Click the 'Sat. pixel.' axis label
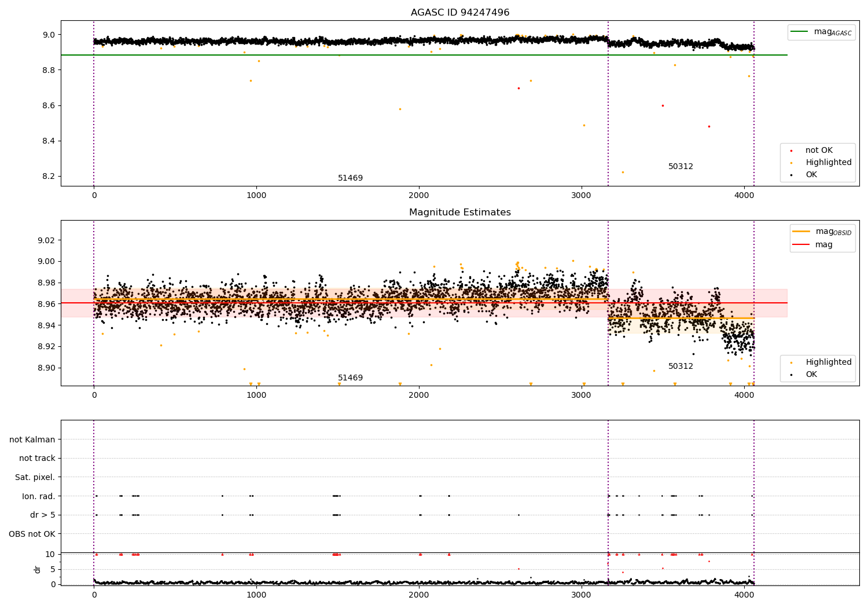The width and height of the screenshot is (868, 608). pyautogui.click(x=35, y=478)
